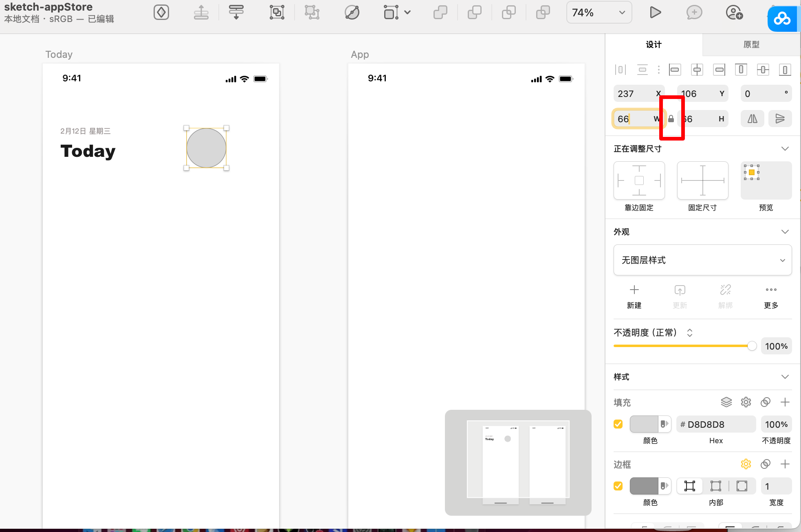801x532 pixels.
Task: Select the App artboard title
Action: point(360,55)
